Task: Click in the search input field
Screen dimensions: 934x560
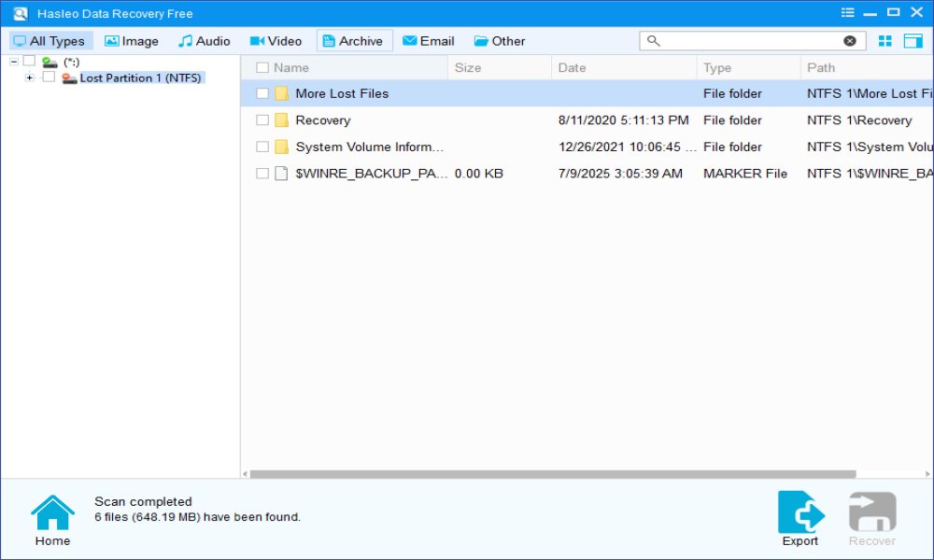Action: [751, 41]
